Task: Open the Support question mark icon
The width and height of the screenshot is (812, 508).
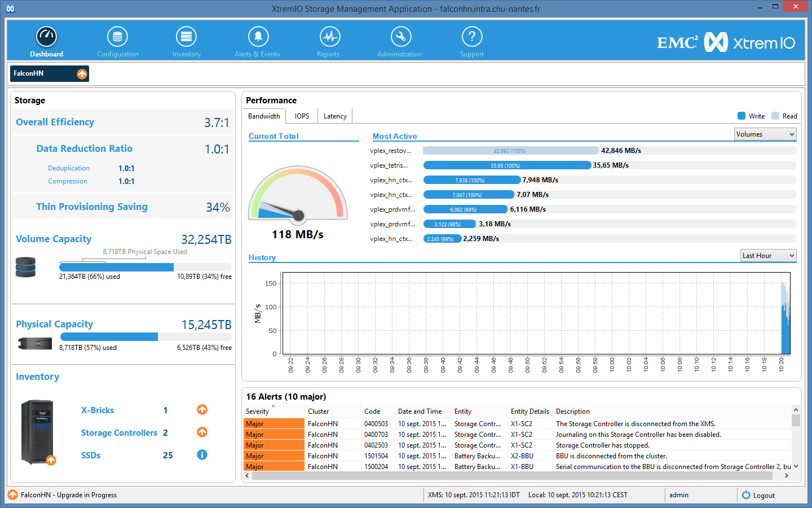Action: (x=472, y=37)
